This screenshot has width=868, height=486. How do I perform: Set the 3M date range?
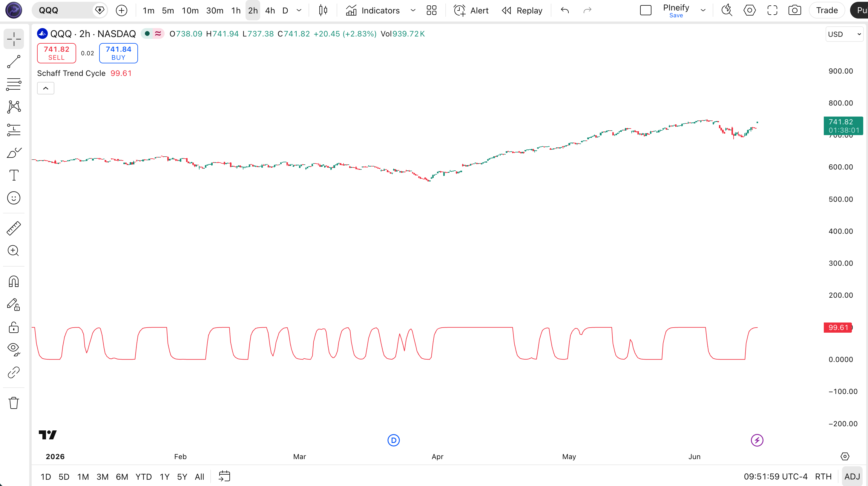[102, 476]
